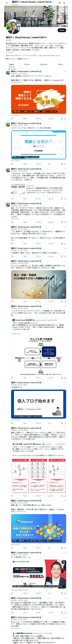The height and width of the screenshot is (644, 72).
Task: Go back using the top-left arrow
Action: point(7,3)
